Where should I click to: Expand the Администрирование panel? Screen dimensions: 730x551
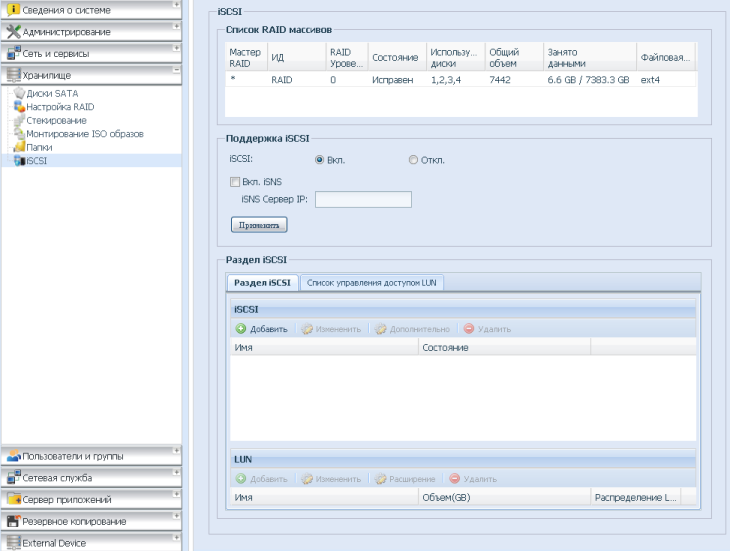coord(176,27)
